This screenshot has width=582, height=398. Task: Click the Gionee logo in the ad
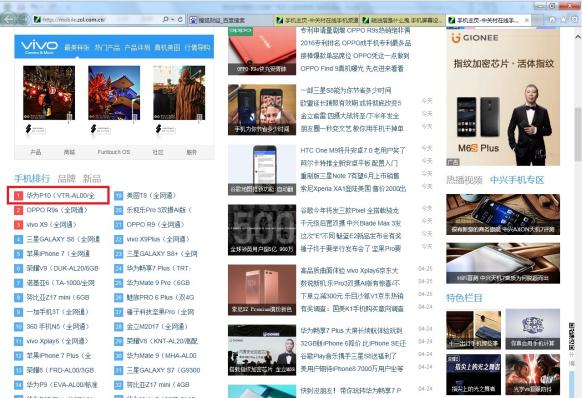tap(475, 38)
